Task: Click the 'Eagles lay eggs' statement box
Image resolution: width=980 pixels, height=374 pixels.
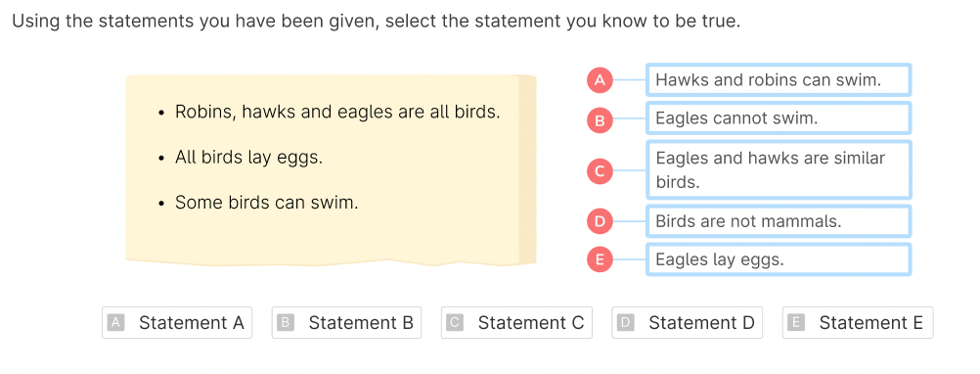Action: 779,259
